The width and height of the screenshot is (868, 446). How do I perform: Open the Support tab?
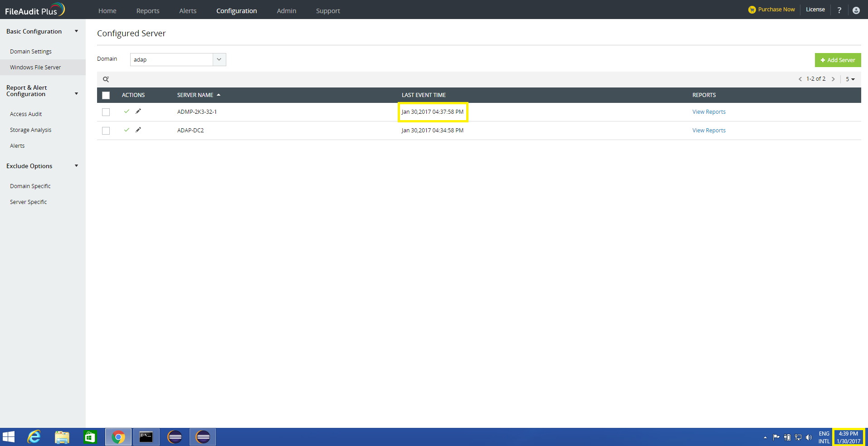[x=328, y=11]
